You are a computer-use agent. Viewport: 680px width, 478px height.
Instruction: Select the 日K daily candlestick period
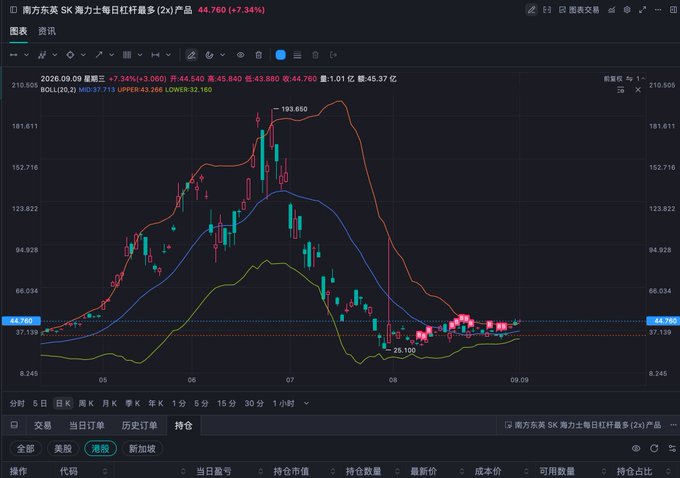click(63, 403)
